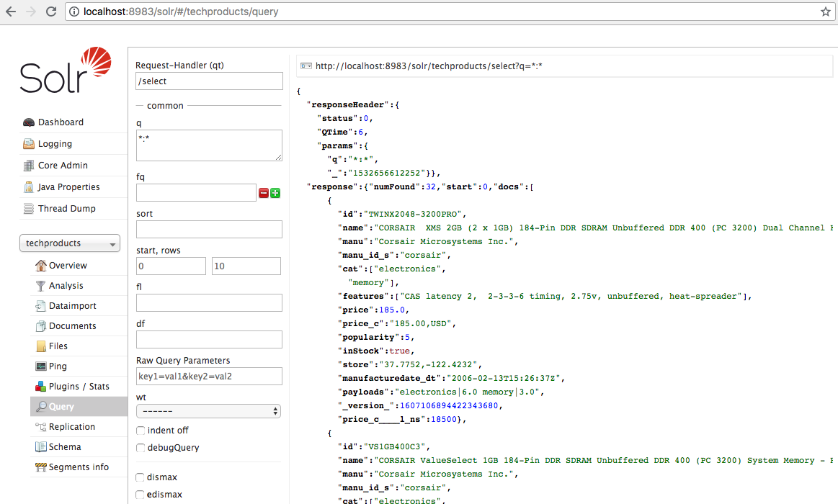Add an fq filter with green plus
Viewport: 838px width, 504px height.
[x=275, y=193]
